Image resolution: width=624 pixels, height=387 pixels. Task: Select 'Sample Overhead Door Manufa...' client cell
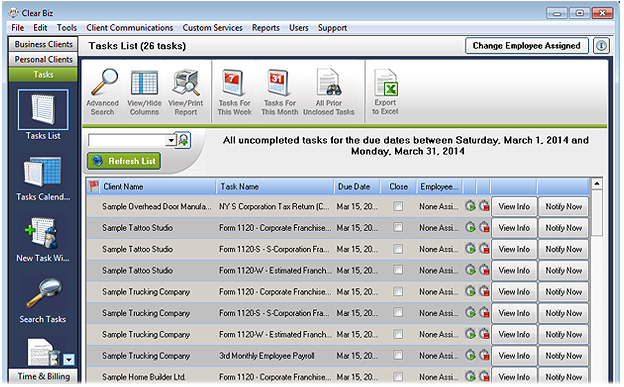point(157,206)
